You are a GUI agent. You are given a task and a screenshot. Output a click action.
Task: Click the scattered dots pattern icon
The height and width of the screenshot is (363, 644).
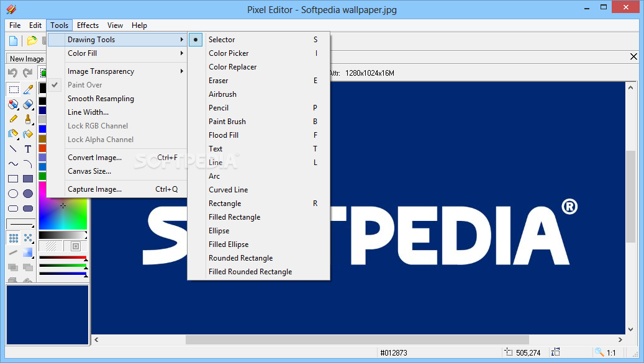28,238
